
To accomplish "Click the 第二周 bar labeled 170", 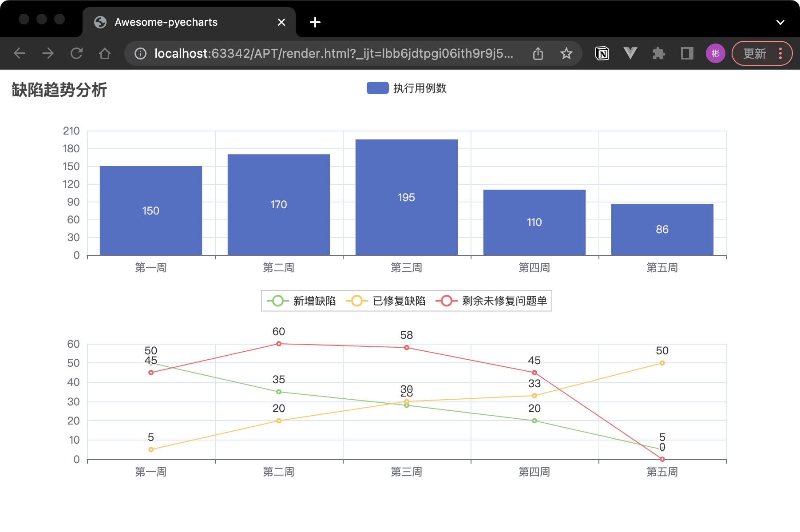I will (279, 205).
